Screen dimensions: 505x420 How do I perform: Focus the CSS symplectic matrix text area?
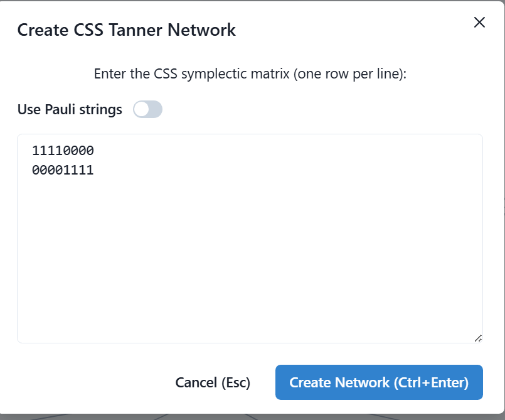pyautogui.click(x=250, y=239)
